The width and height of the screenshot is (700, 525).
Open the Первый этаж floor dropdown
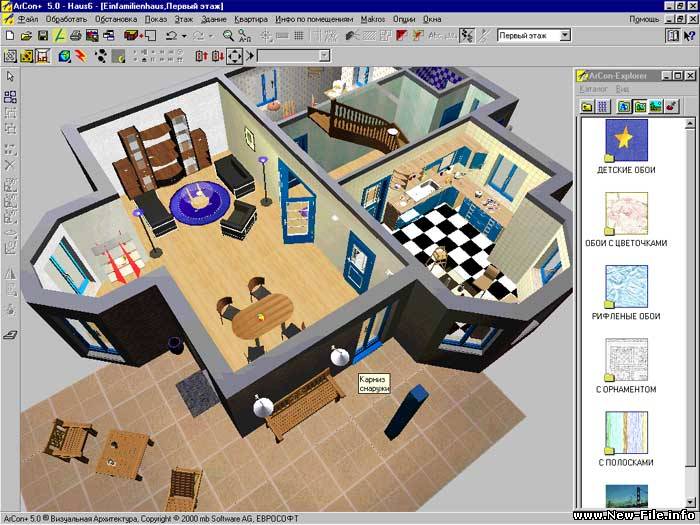click(565, 36)
